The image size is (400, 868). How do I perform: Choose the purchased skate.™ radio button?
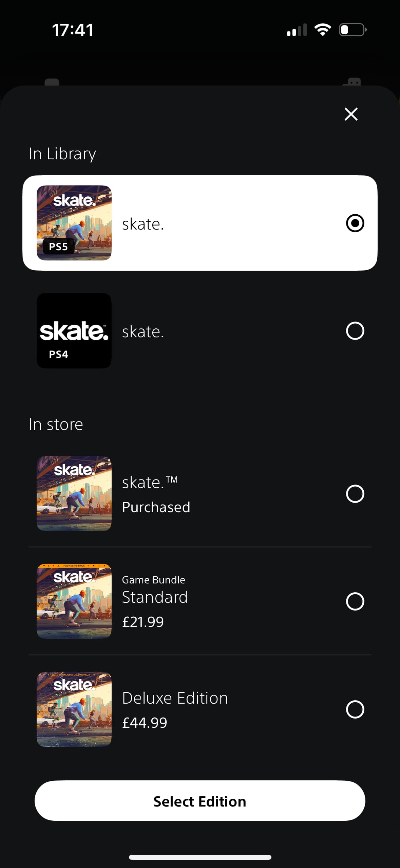tap(355, 493)
